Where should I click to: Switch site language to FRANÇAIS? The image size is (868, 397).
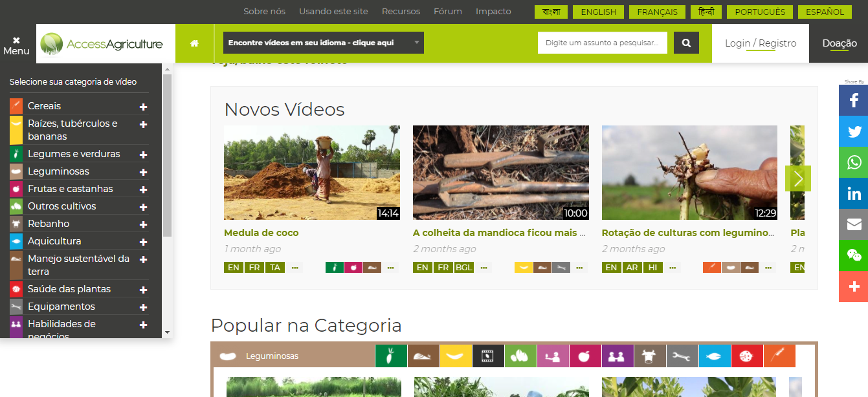(x=657, y=12)
